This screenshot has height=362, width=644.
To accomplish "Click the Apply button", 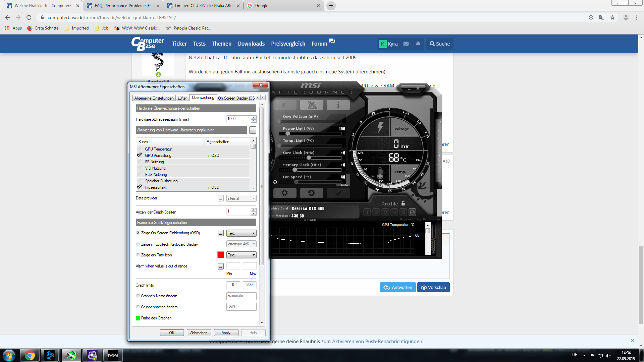I will [x=226, y=333].
